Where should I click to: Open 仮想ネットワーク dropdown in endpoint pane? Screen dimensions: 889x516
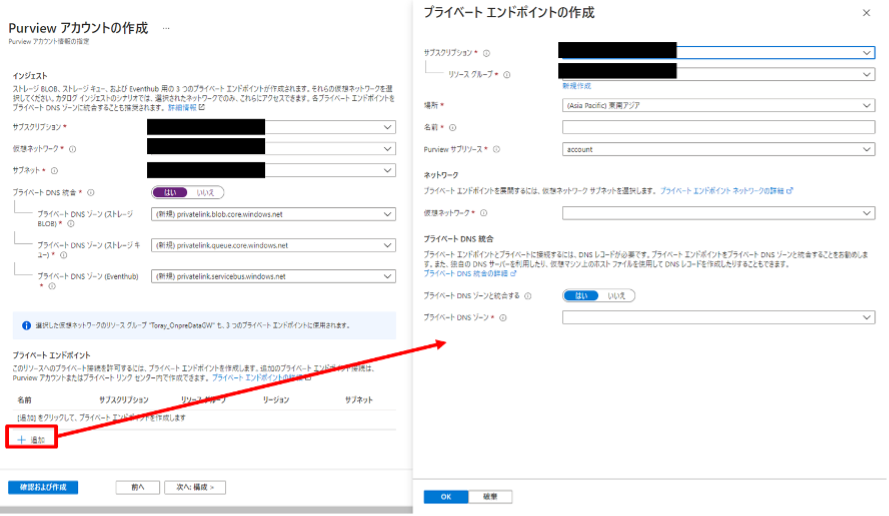(x=718, y=213)
